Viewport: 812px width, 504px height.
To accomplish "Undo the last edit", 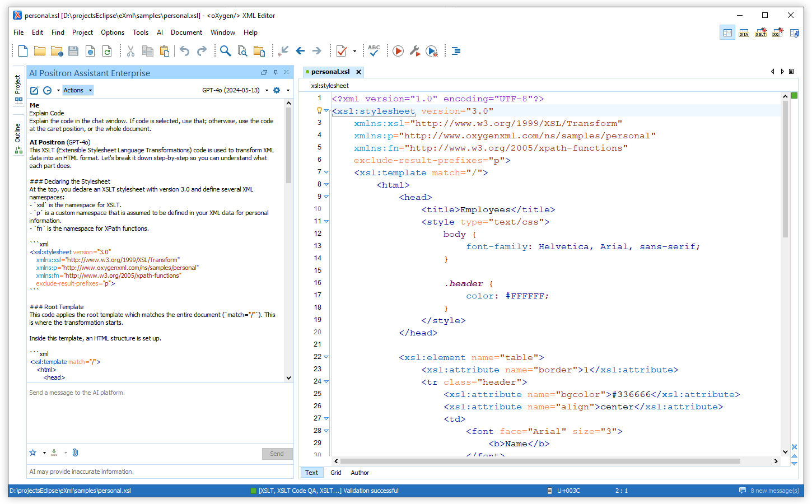I will [x=184, y=51].
